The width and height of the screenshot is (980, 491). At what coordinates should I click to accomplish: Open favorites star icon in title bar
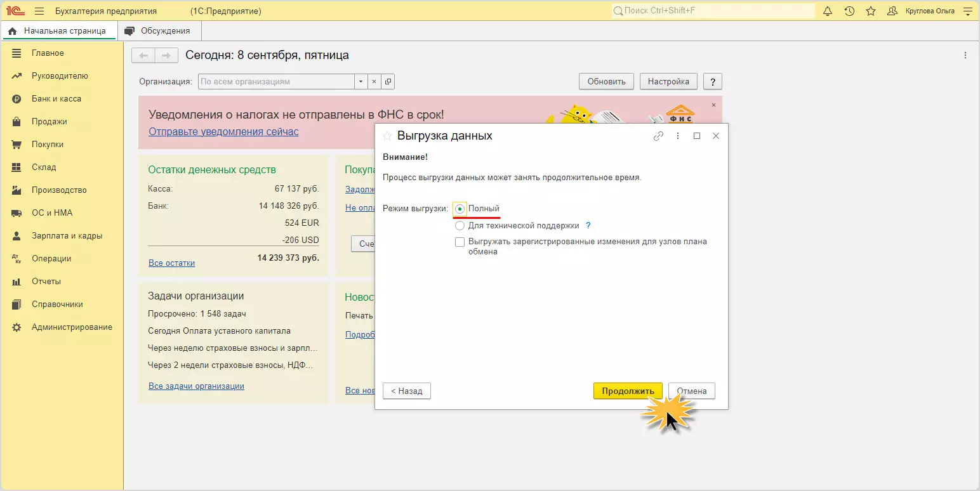(x=871, y=11)
